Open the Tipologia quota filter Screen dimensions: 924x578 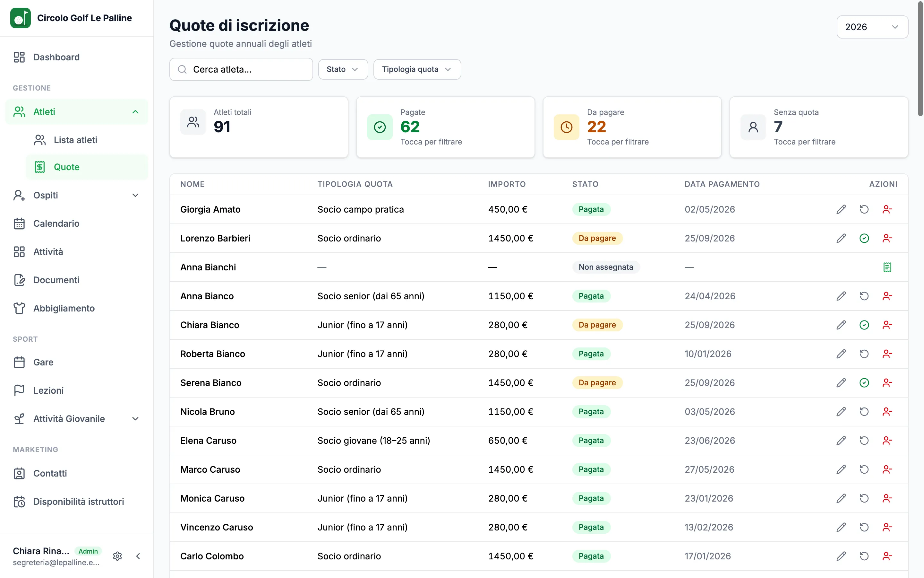(x=417, y=69)
